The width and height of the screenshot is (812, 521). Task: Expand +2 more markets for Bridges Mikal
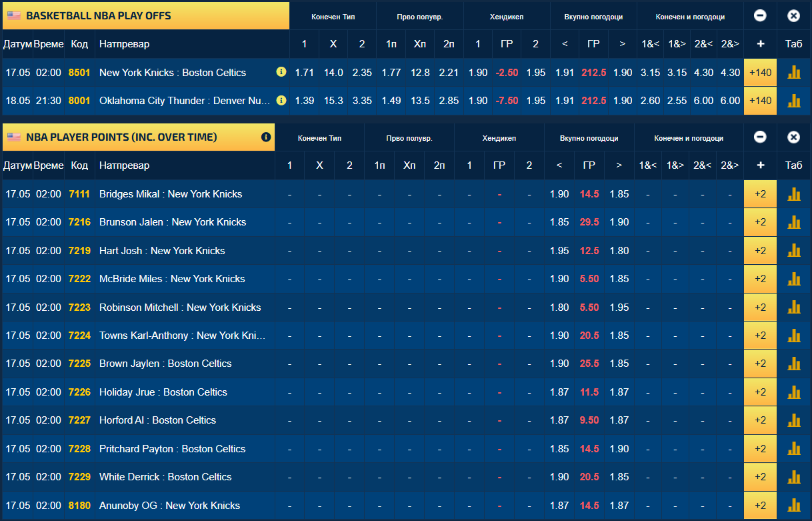point(760,194)
